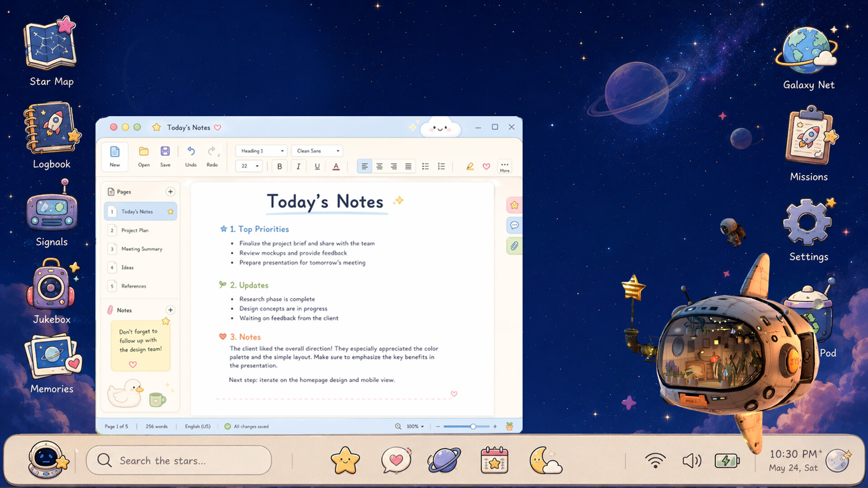Adjust the zoom slider handle
The width and height of the screenshot is (868, 488).
click(473, 426)
